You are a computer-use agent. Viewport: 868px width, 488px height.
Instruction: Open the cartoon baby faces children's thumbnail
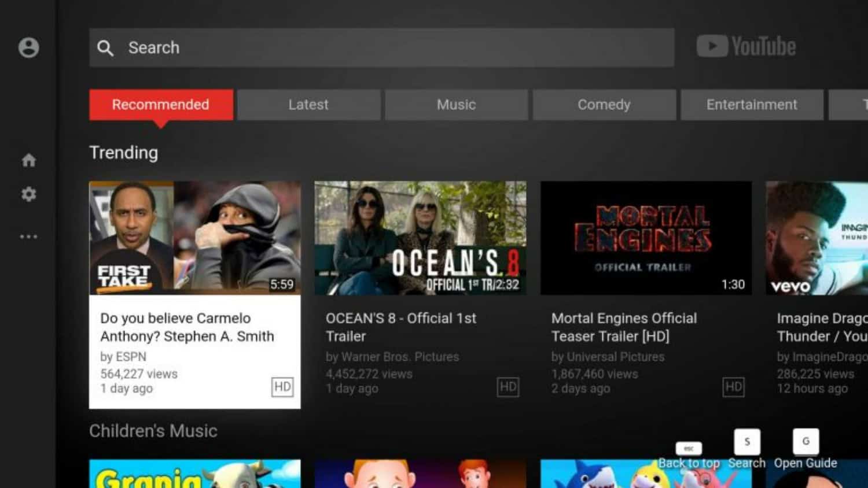pyautogui.click(x=420, y=474)
